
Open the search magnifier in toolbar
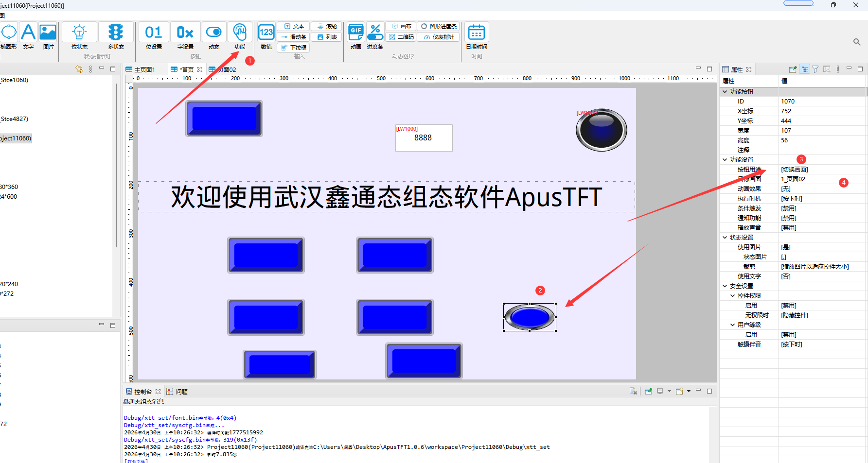click(857, 42)
